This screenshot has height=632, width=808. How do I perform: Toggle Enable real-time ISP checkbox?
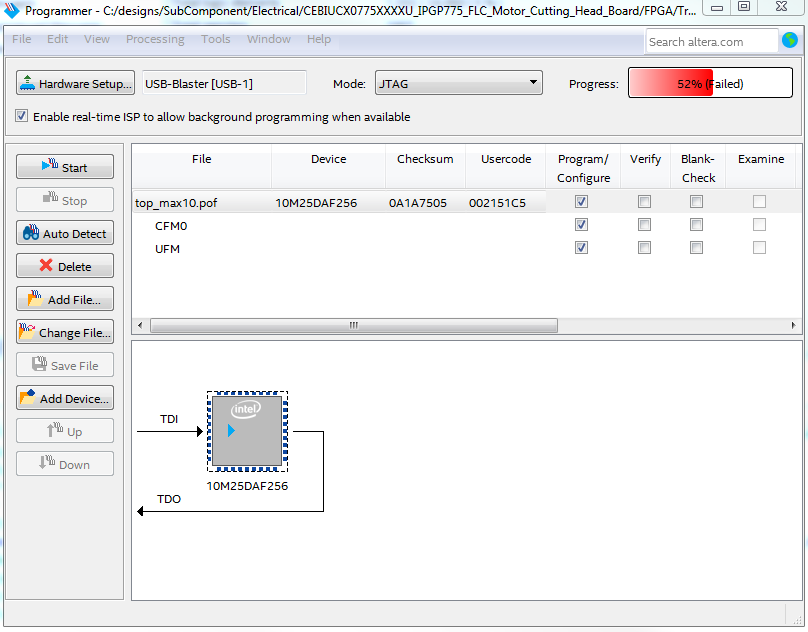21,116
